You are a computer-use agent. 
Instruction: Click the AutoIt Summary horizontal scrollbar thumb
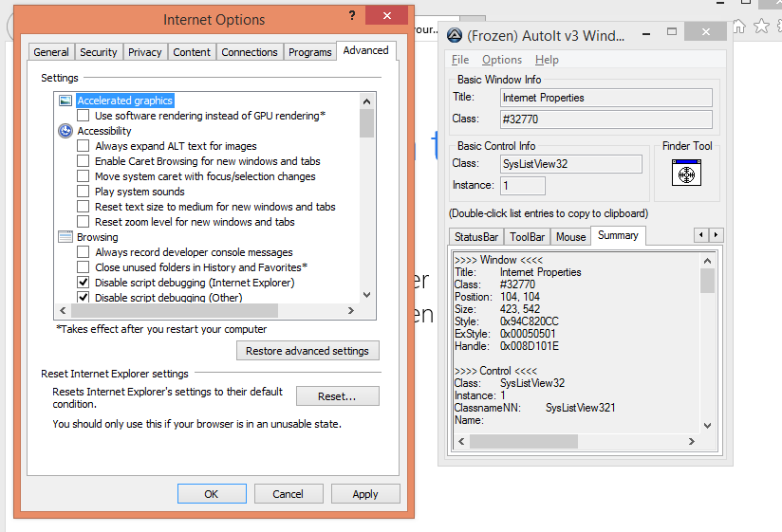click(x=524, y=441)
